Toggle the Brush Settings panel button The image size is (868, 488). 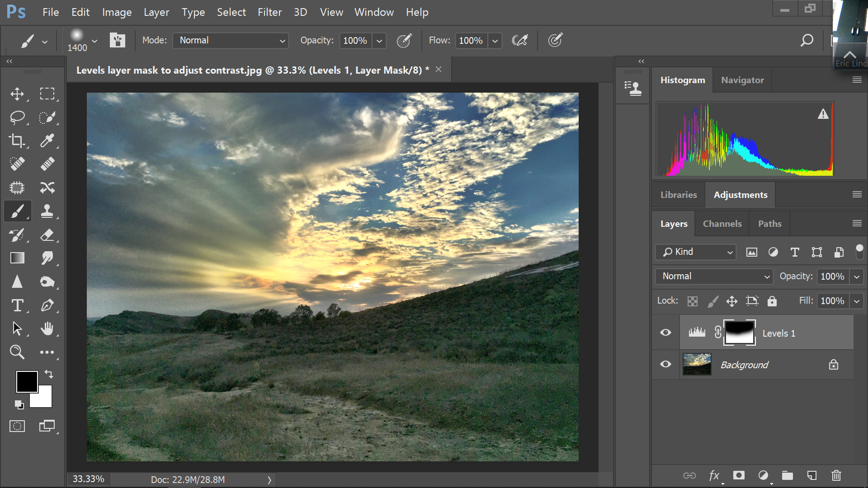point(117,40)
